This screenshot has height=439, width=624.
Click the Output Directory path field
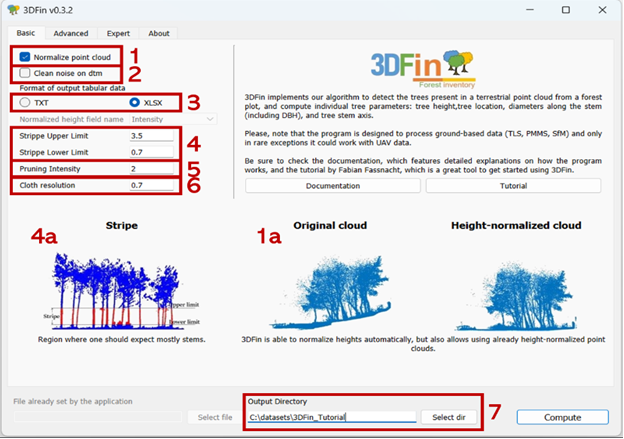click(332, 417)
